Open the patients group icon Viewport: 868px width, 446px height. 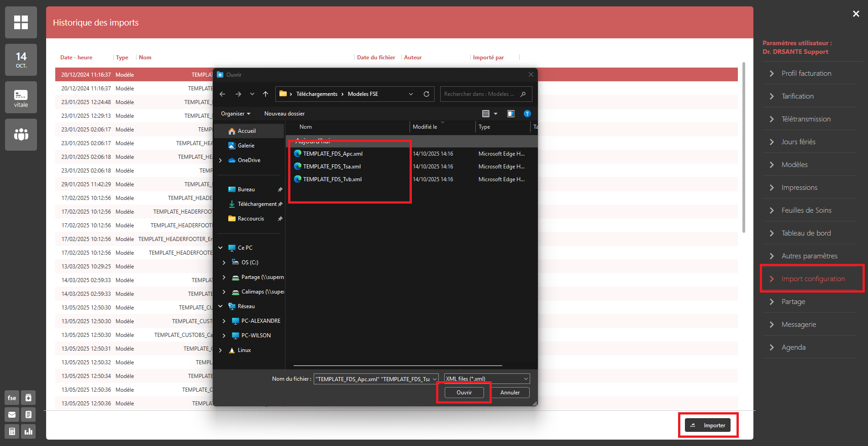[x=21, y=134]
